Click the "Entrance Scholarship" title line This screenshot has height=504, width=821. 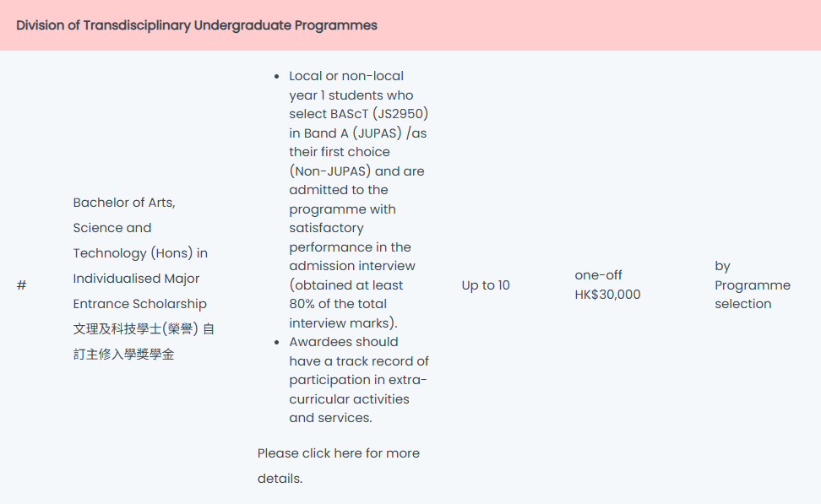point(139,304)
